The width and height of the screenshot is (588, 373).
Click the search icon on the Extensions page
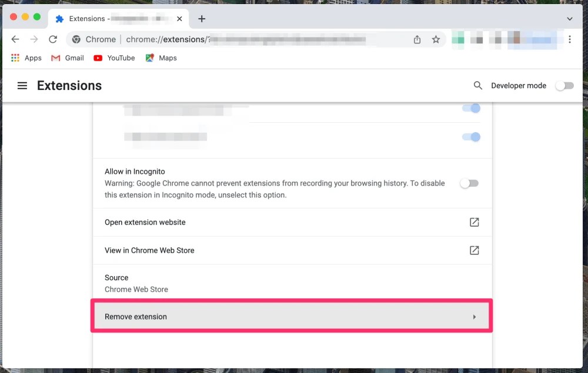478,85
